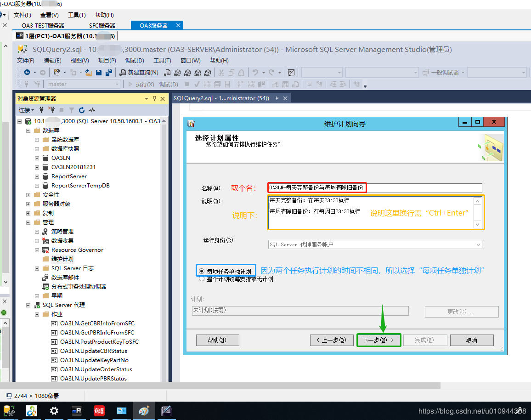Select single schedule for entire plan option
The height and width of the screenshot is (420, 531).
[237, 279]
